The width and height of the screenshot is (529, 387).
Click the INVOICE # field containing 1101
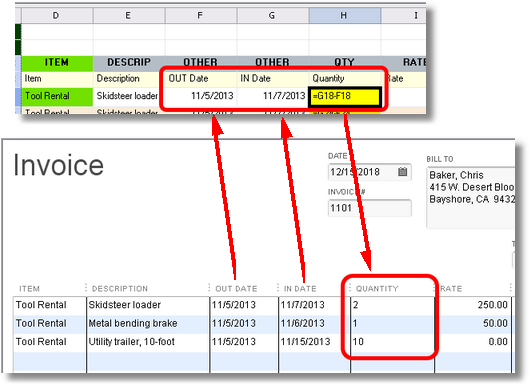pos(369,208)
